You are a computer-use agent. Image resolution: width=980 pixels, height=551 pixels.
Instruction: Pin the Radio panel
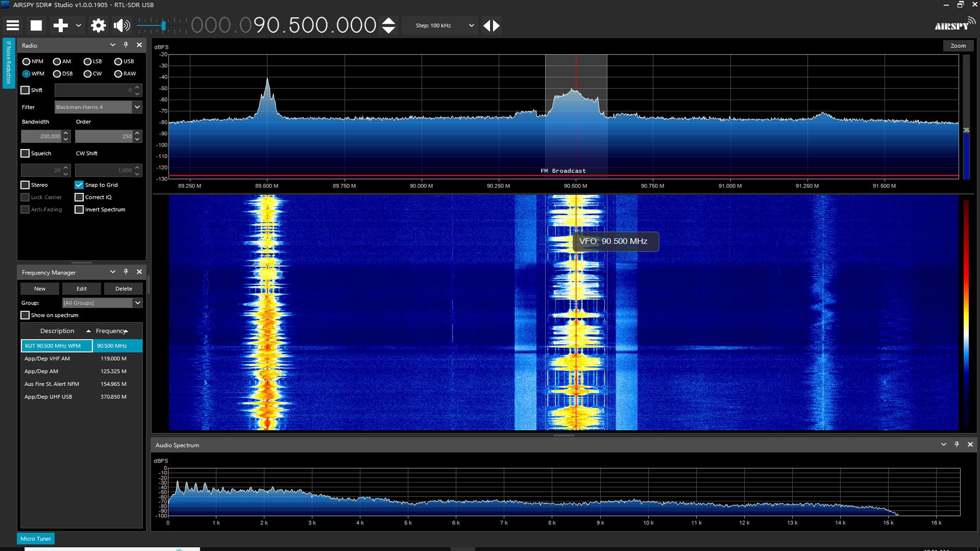click(126, 45)
